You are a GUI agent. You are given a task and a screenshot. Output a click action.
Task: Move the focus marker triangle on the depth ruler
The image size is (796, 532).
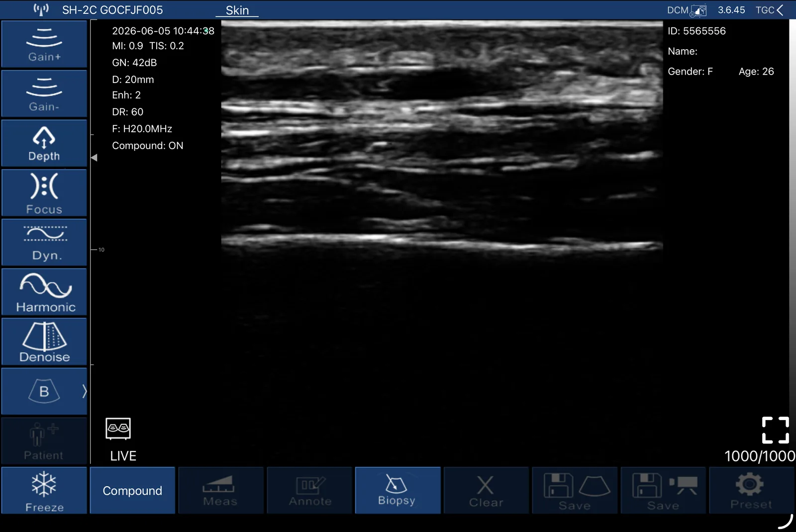tap(94, 158)
